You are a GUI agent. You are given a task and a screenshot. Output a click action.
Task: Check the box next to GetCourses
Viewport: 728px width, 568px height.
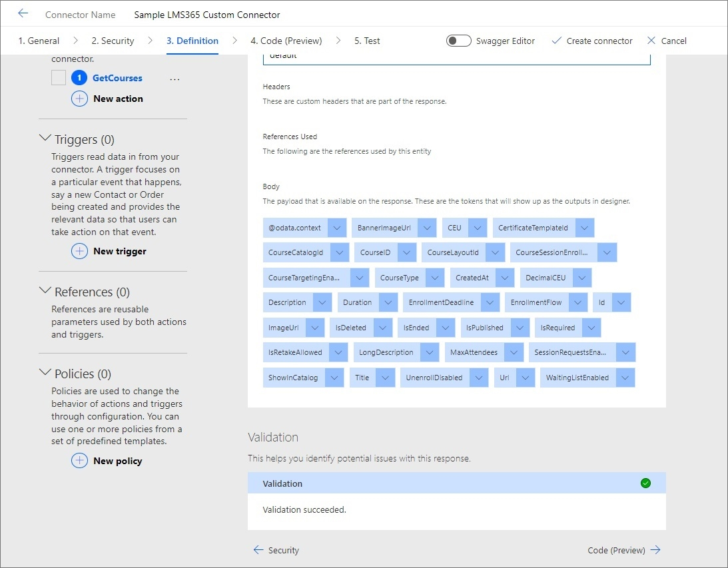point(59,78)
